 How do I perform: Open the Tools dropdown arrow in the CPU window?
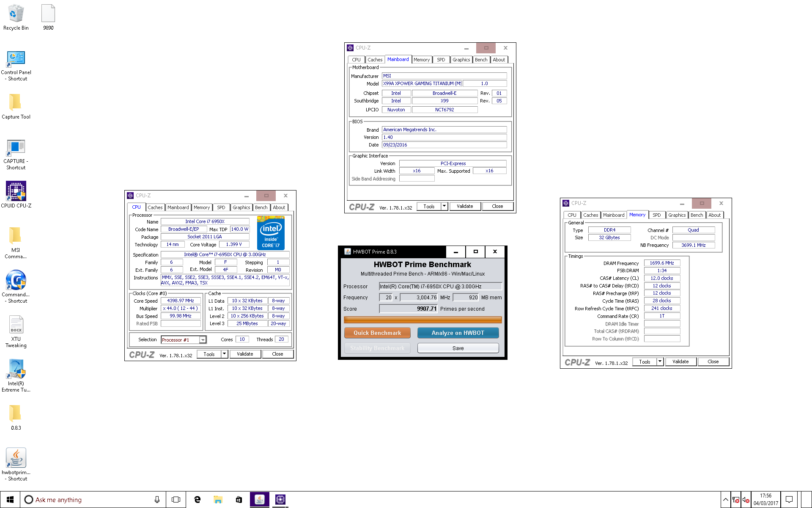coord(225,354)
